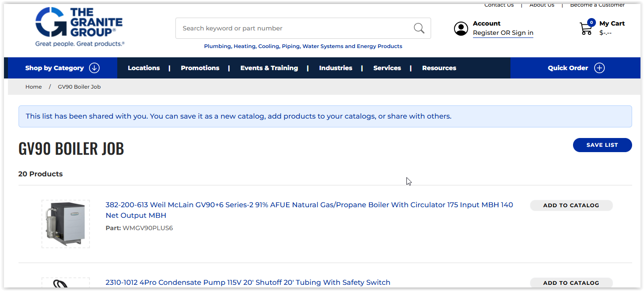Click the Account label
Viewport: 644px width, 291px height.
coord(487,23)
